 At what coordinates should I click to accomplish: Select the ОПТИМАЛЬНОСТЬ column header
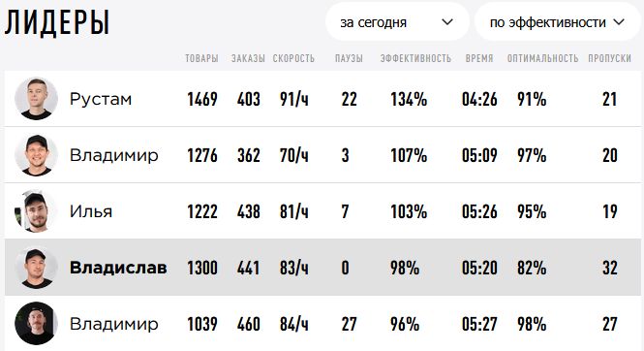tap(542, 58)
